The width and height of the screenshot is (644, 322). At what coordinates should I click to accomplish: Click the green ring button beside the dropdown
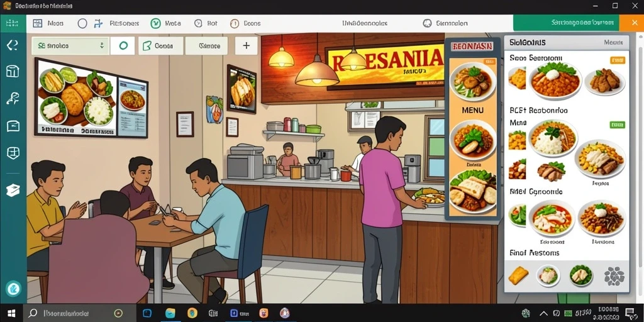tap(123, 46)
